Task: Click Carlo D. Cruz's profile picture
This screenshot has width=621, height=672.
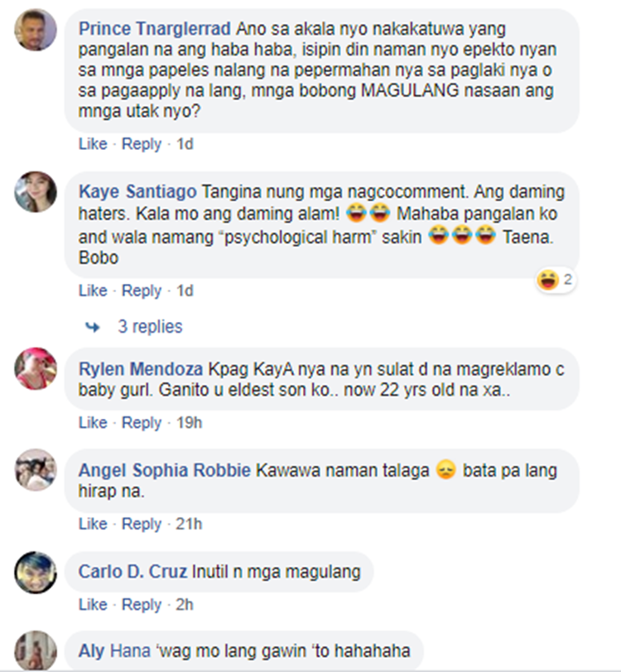Action: [36, 572]
